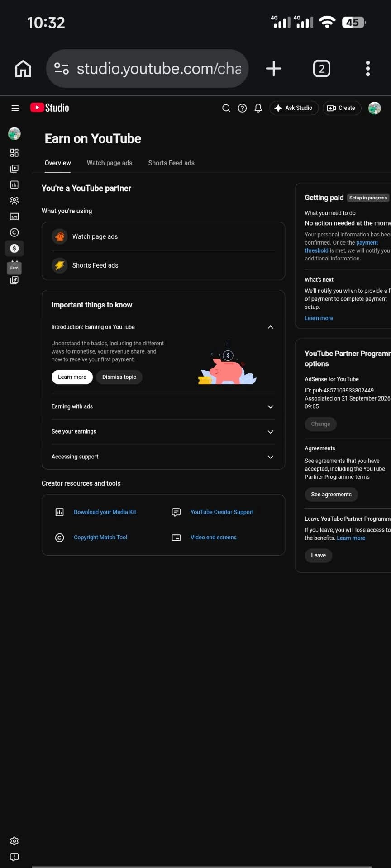Select the Shorts Feed ads row
Image resolution: width=391 pixels, height=868 pixels.
[x=163, y=265]
